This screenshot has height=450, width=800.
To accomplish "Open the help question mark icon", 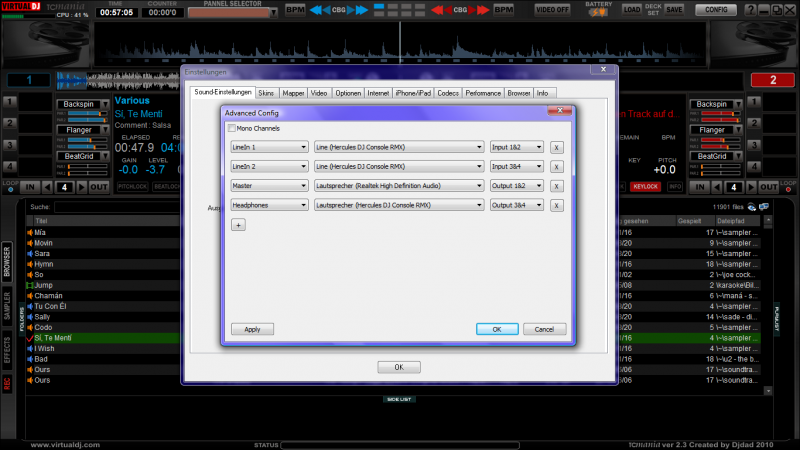I will tap(750, 10).
